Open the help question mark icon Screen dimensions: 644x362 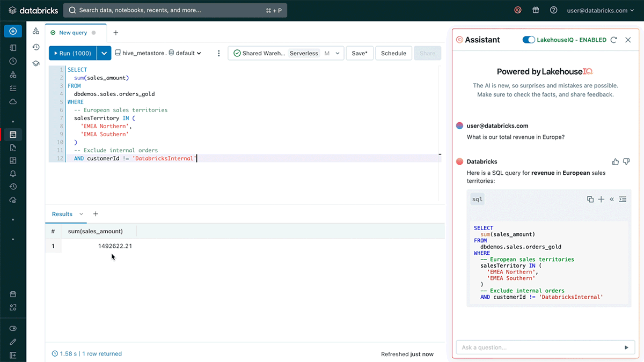click(x=554, y=10)
